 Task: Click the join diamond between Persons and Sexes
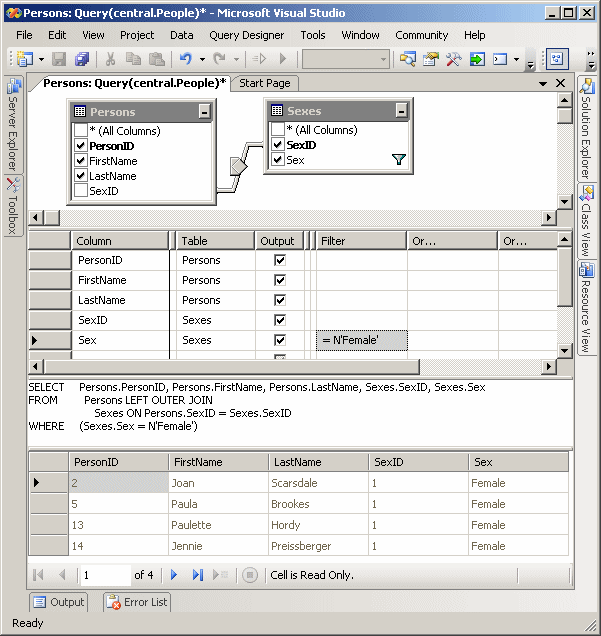click(238, 166)
